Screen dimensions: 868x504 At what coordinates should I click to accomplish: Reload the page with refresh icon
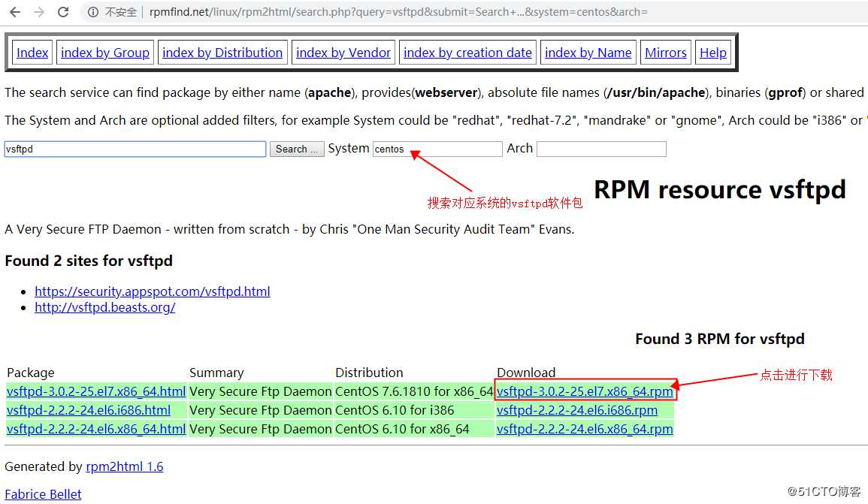tap(63, 11)
